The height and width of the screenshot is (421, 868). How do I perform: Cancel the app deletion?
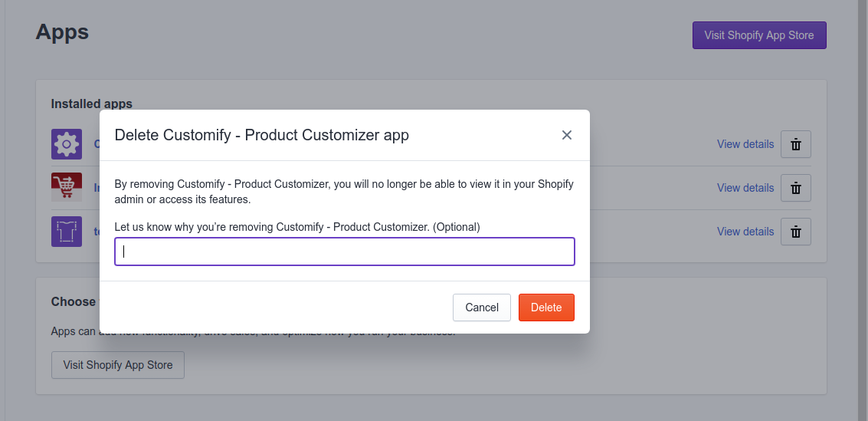click(x=482, y=308)
